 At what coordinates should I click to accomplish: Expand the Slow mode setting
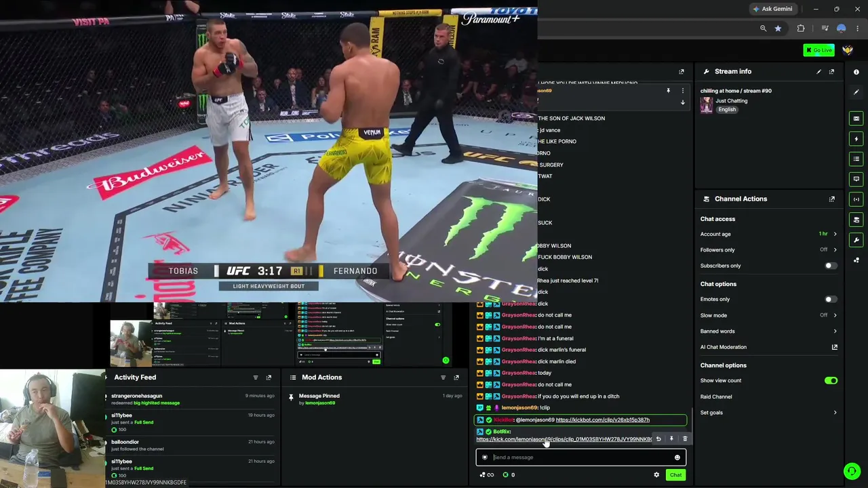(x=768, y=315)
